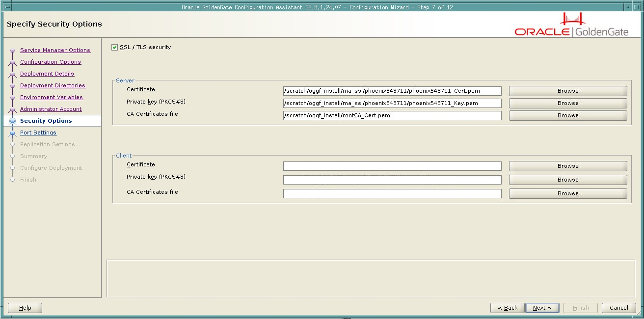Toggle the SSL / TLS security checkbox

(115, 48)
